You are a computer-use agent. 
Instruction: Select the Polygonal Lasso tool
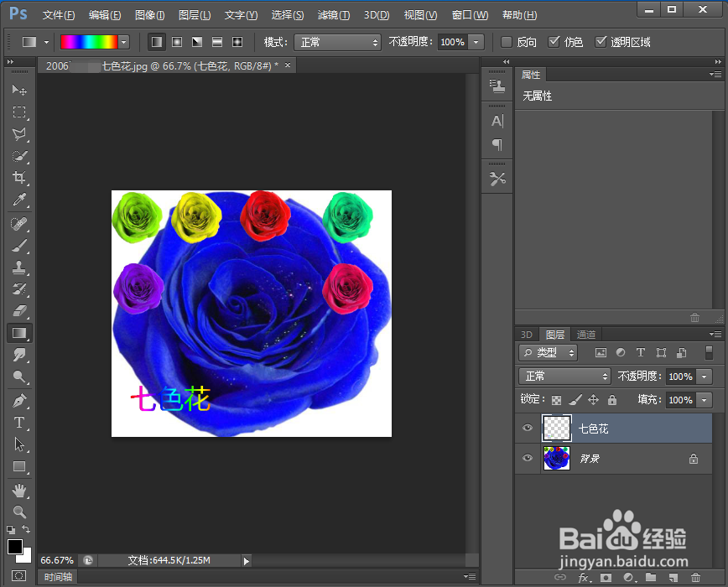tap(19, 134)
